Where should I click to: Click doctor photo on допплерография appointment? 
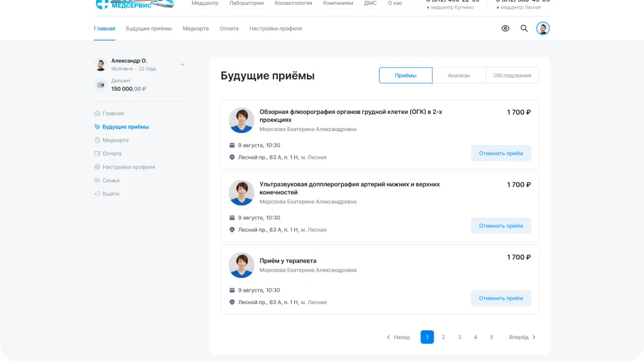pyautogui.click(x=241, y=193)
